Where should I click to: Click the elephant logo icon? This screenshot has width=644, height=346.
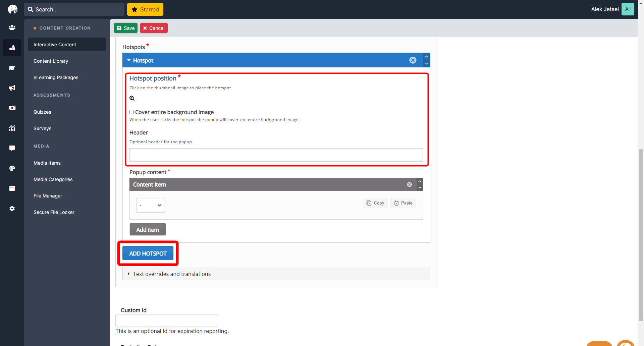[x=12, y=9]
